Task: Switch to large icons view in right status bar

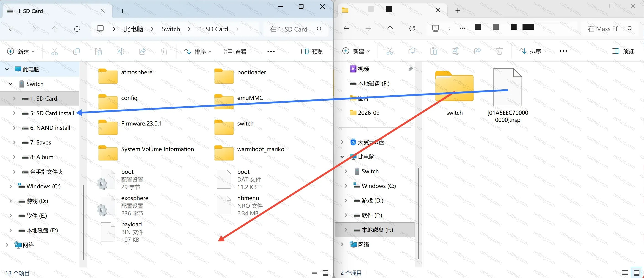Action: [x=636, y=273]
